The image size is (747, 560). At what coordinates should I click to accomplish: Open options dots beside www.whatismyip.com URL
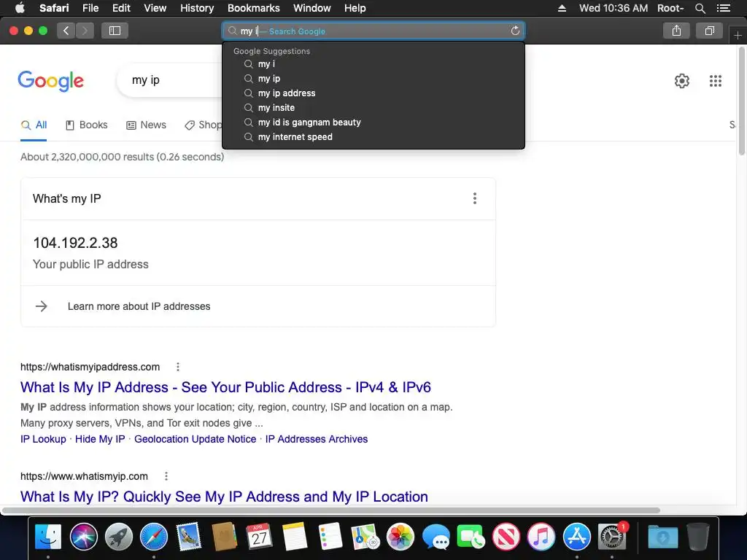click(x=166, y=476)
